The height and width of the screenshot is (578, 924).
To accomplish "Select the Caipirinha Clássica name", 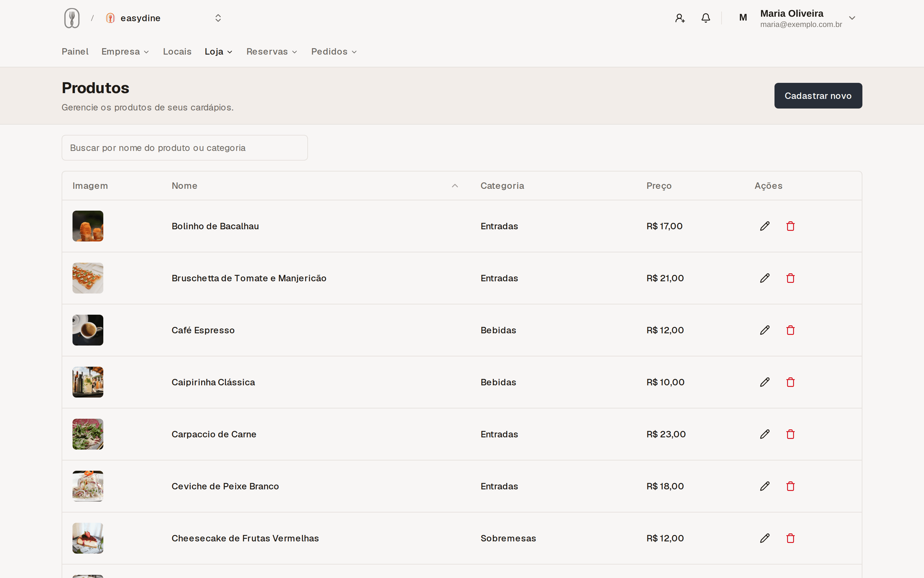I will pyautogui.click(x=213, y=382).
